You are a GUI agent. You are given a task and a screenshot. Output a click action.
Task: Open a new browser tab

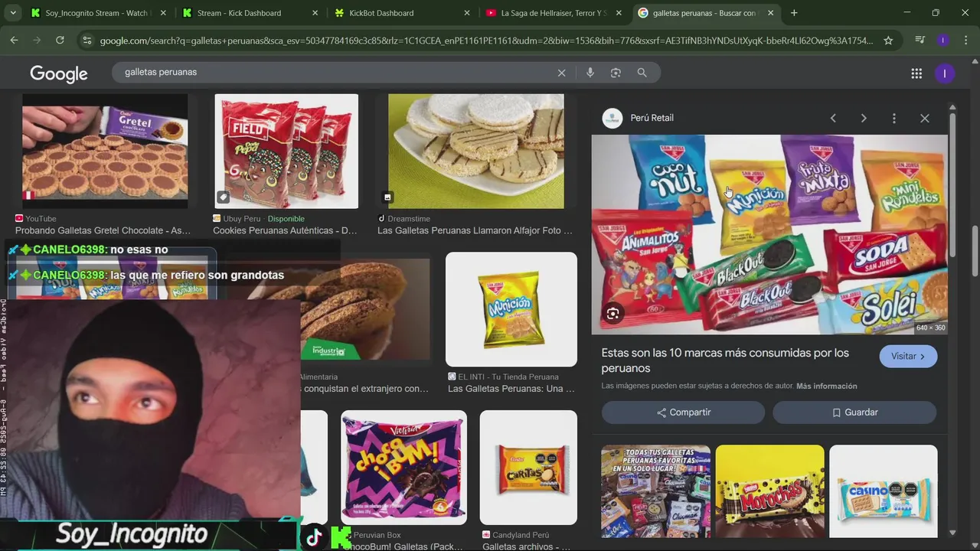pos(794,13)
